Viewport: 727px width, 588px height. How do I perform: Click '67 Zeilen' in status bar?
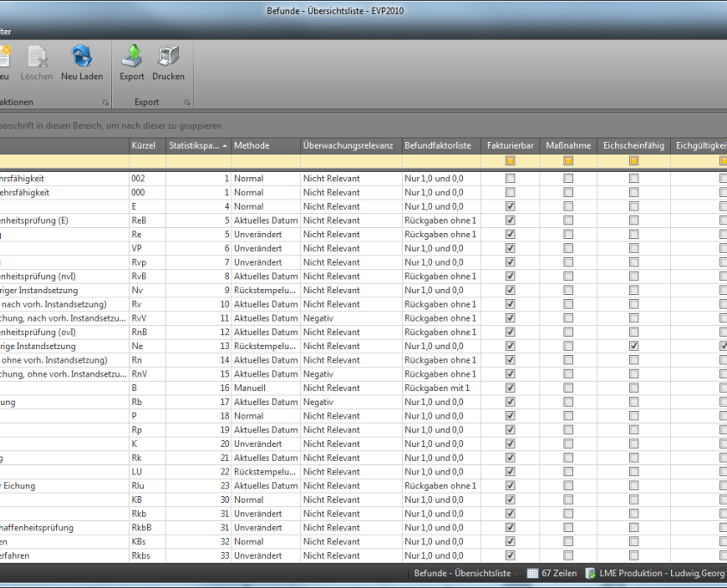[x=558, y=573]
